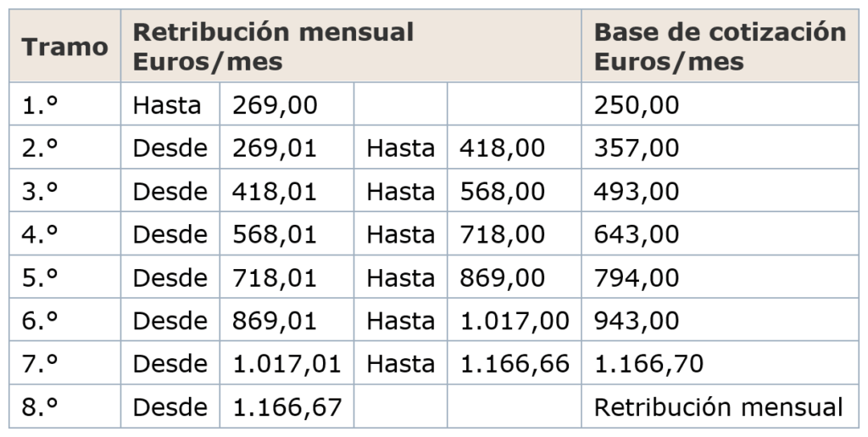Screen dimensions: 868x437
Task: Select the 269,01 cell
Action: coord(275,148)
